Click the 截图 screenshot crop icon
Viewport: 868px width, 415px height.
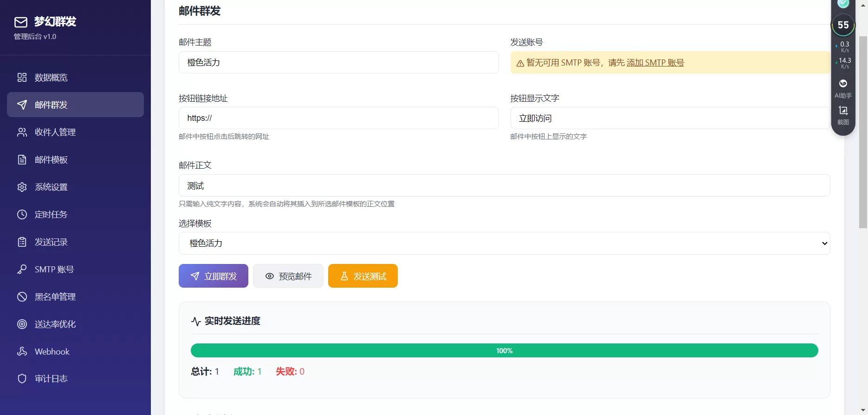(843, 111)
